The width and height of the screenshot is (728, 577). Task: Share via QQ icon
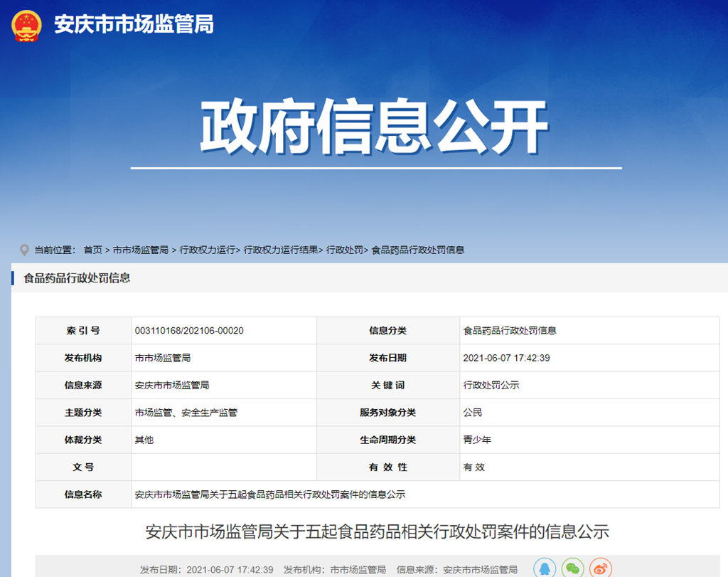coord(545,568)
